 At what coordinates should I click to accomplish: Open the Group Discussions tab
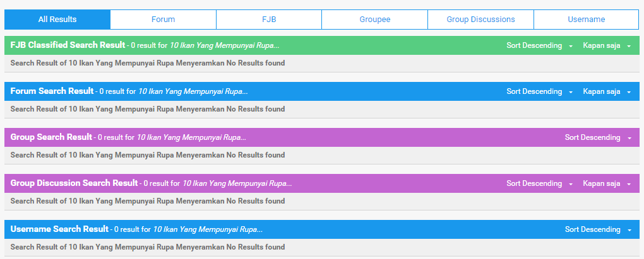[480, 20]
